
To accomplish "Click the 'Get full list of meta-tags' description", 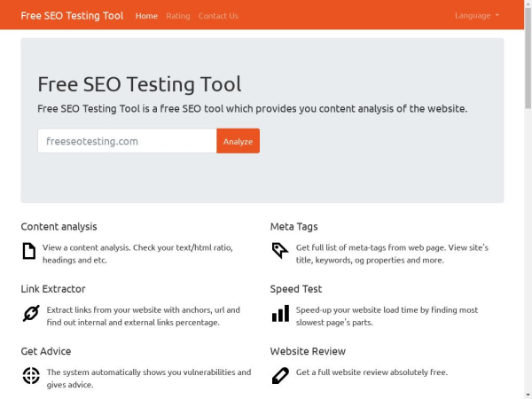I will tap(392, 254).
